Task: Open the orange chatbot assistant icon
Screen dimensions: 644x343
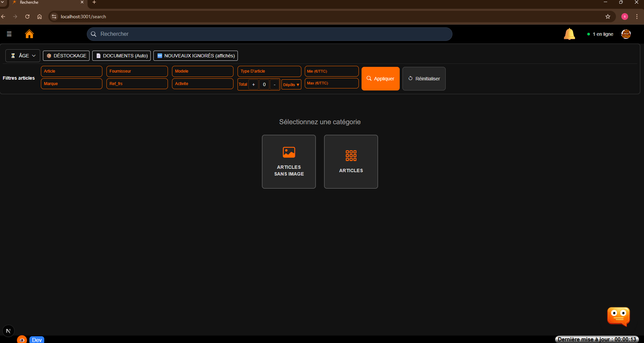Action: pyautogui.click(x=618, y=316)
